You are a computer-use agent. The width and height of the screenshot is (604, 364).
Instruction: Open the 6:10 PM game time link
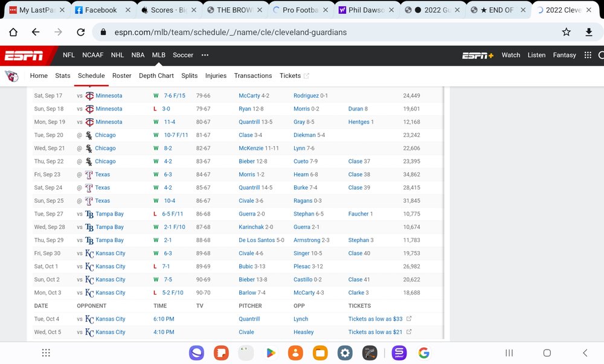tap(164, 319)
